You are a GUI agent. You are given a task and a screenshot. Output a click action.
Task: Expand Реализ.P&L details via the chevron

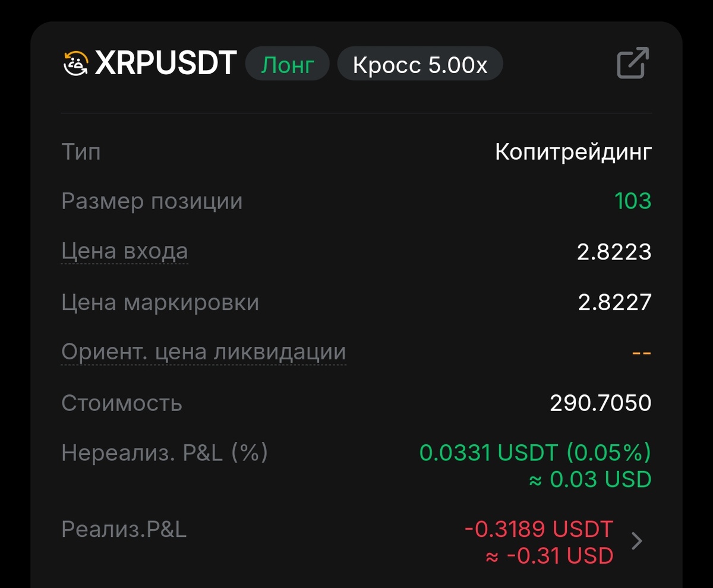[x=638, y=540]
